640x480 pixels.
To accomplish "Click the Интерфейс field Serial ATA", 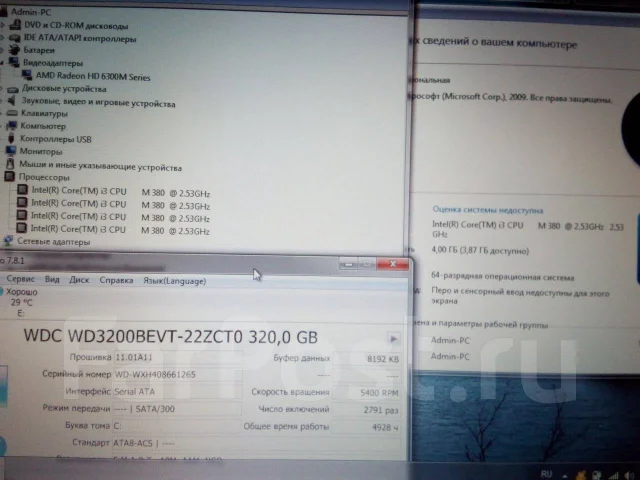I will (178, 391).
